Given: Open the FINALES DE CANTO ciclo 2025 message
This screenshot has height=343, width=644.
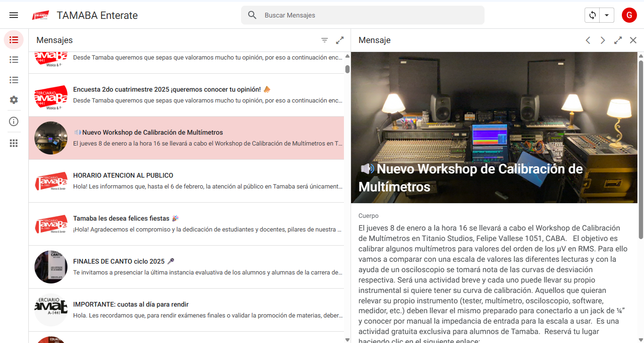Looking at the screenshot, I should pyautogui.click(x=208, y=266).
